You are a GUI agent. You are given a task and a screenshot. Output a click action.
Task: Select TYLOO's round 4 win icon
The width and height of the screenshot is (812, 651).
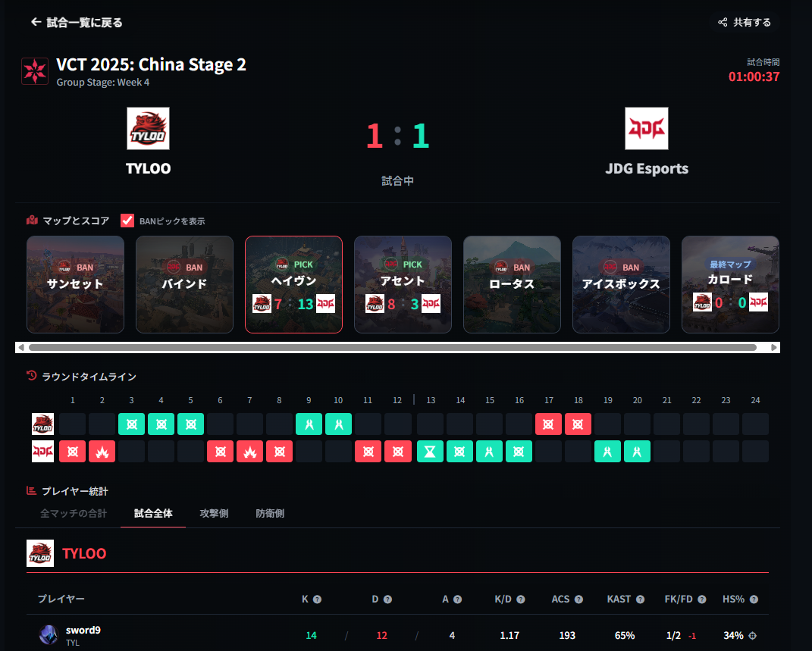pyautogui.click(x=161, y=424)
